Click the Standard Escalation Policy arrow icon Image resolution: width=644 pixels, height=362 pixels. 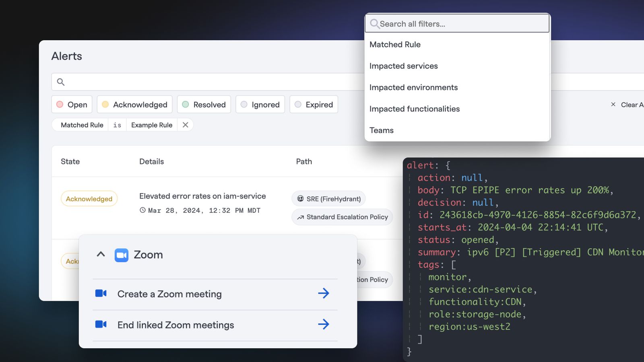pos(300,217)
